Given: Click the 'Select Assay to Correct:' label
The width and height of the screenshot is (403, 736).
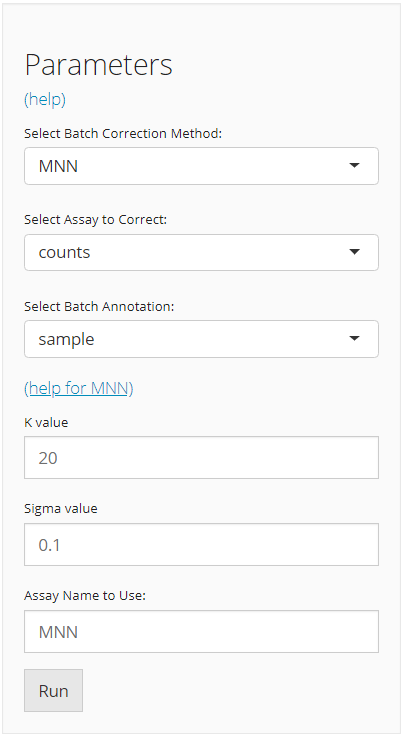Looking at the screenshot, I should (96, 220).
